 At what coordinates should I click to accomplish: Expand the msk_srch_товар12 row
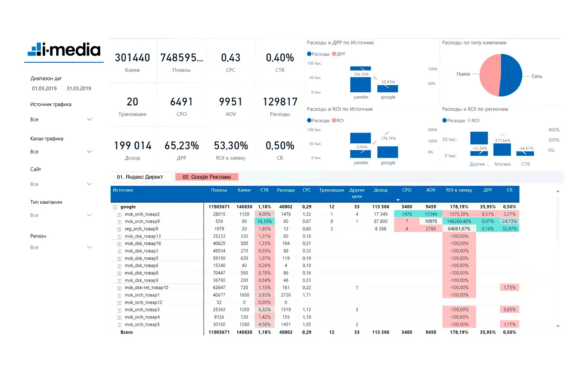point(119,303)
